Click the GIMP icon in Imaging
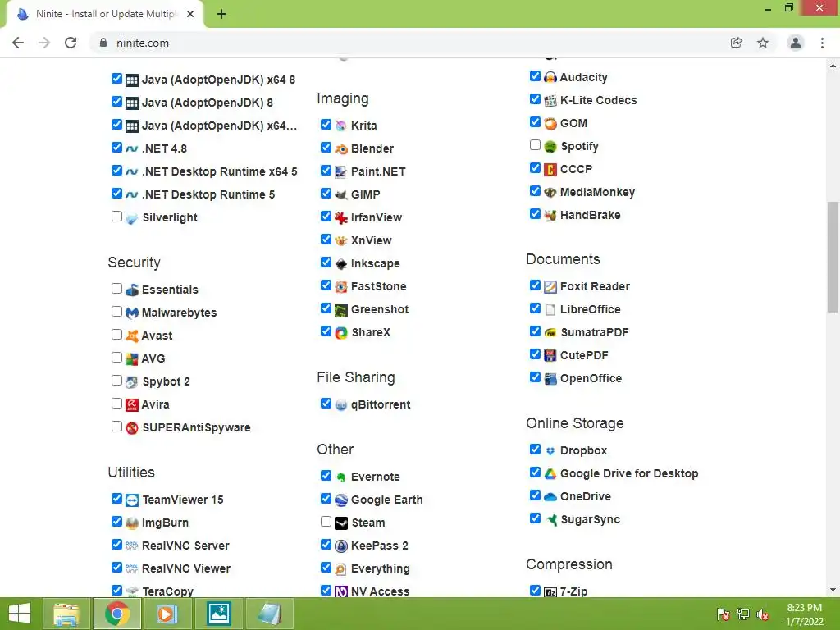The image size is (840, 630). tap(341, 194)
